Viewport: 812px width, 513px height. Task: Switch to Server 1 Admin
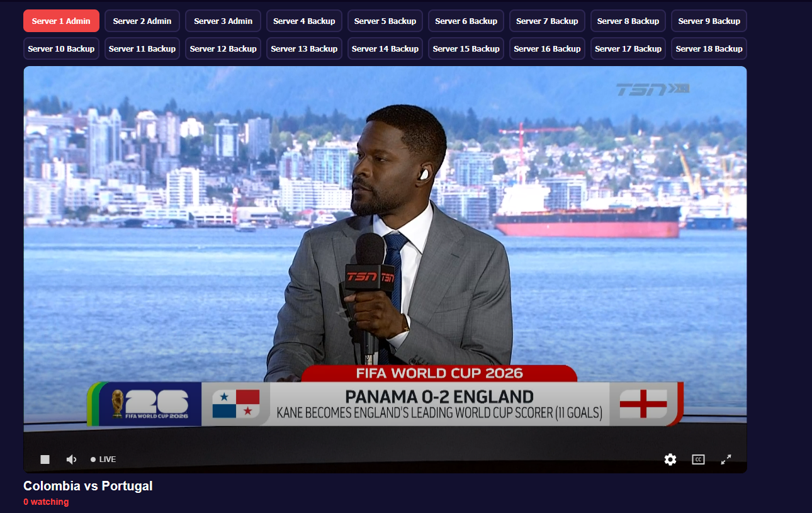61,21
